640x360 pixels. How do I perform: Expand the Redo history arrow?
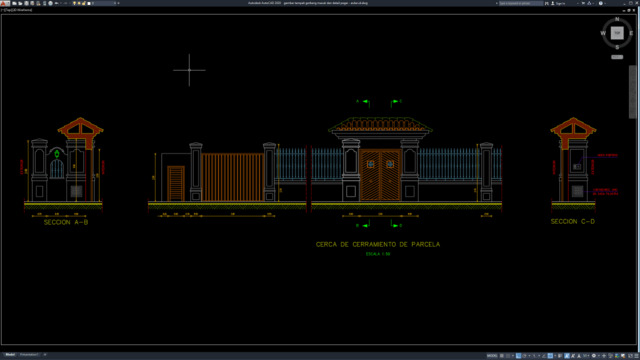click(x=69, y=3)
